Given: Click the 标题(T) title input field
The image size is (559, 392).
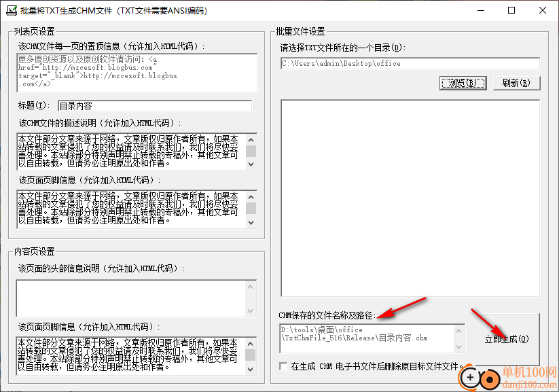Looking at the screenshot, I should point(155,106).
